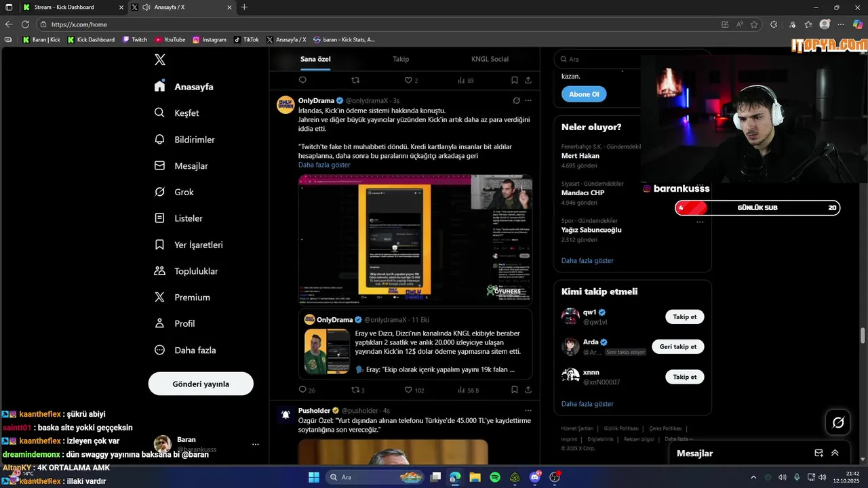
Task: Open quoted OnlyDrama post from 11 Eki
Action: pyautogui.click(x=415, y=345)
